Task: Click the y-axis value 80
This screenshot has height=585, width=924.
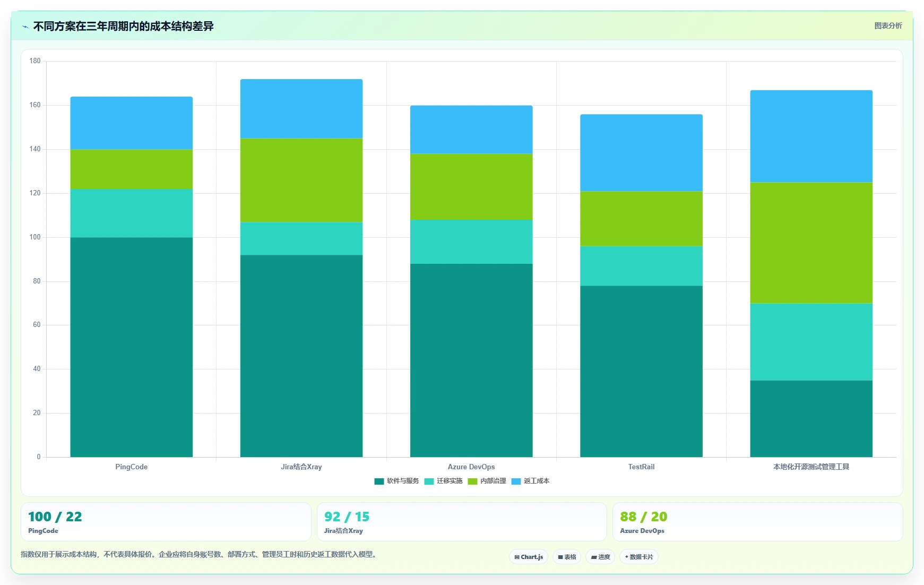Action: (x=37, y=281)
